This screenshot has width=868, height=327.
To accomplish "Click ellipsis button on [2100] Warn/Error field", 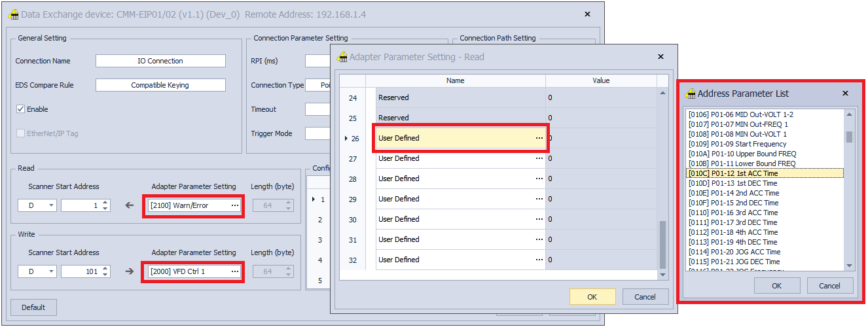I will click(234, 205).
